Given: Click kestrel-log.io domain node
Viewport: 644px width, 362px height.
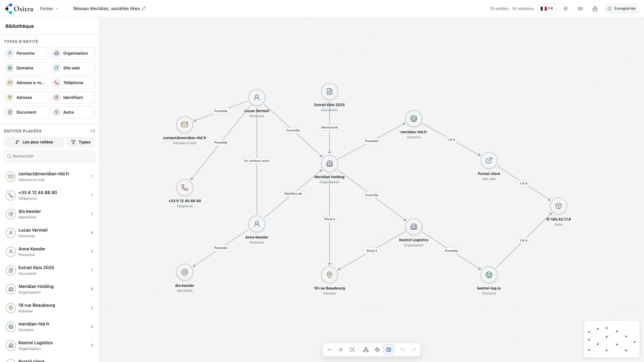Looking at the screenshot, I should pos(489,275).
